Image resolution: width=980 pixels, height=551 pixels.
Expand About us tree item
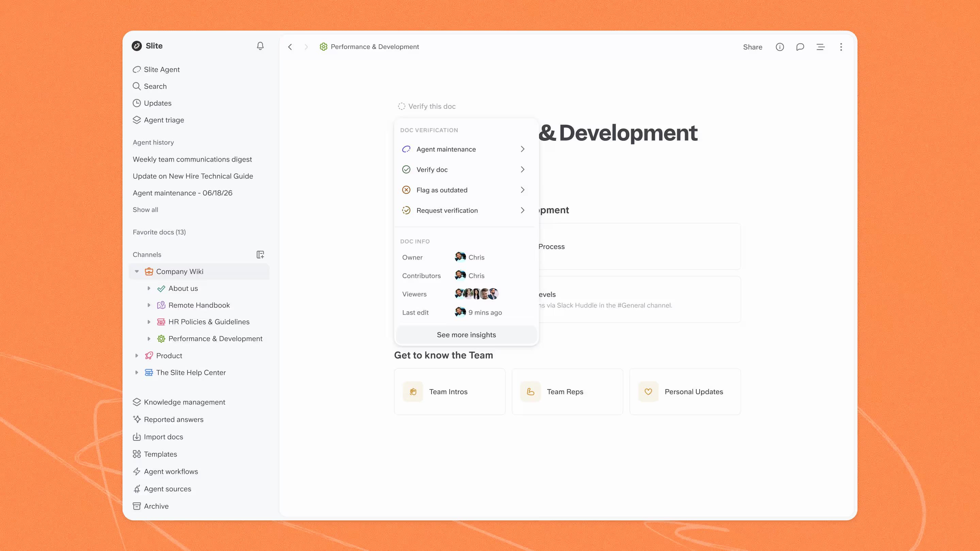pyautogui.click(x=149, y=289)
